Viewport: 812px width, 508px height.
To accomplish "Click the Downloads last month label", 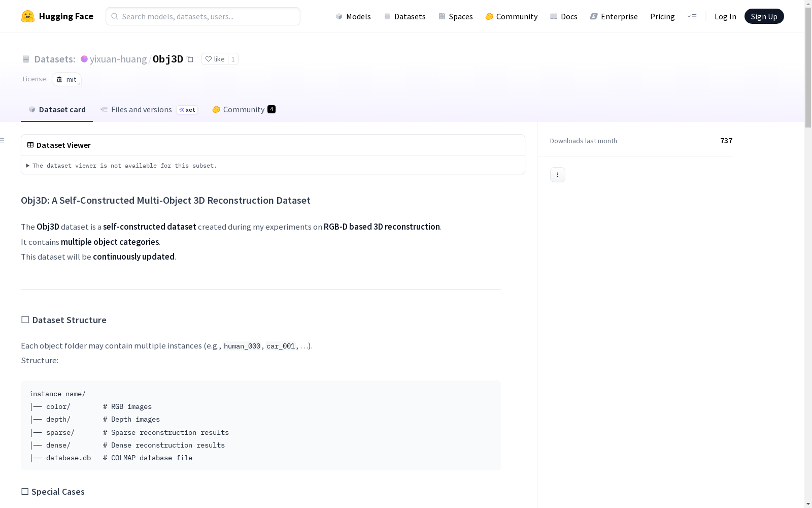I will [584, 141].
